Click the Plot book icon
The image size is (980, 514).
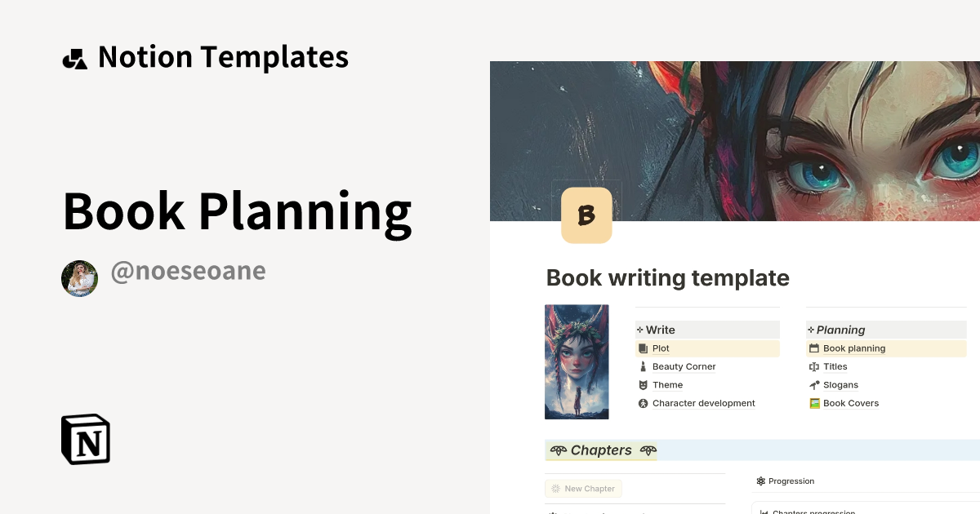[643, 348]
